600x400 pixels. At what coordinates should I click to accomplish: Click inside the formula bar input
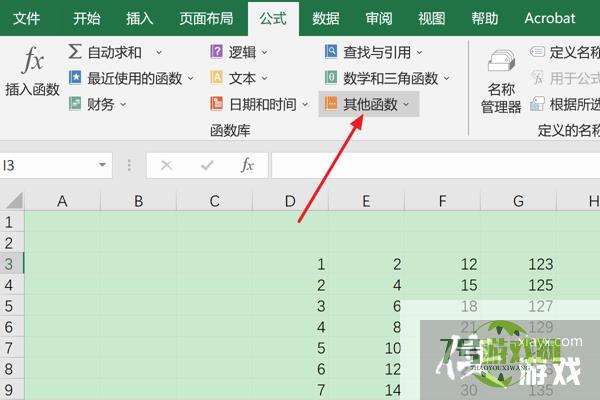[x=435, y=165]
